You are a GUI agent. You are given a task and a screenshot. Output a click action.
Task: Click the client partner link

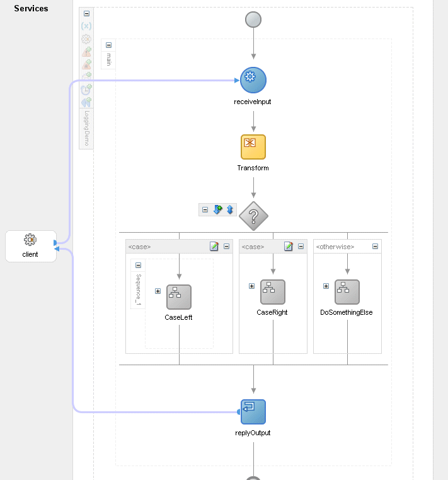[x=30, y=245]
